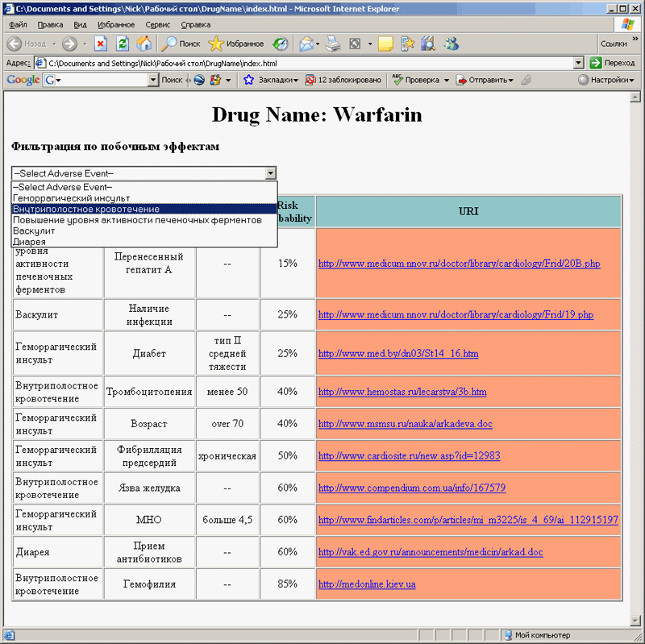Open the Файл menu
This screenshot has height=644, width=645.
(x=18, y=25)
